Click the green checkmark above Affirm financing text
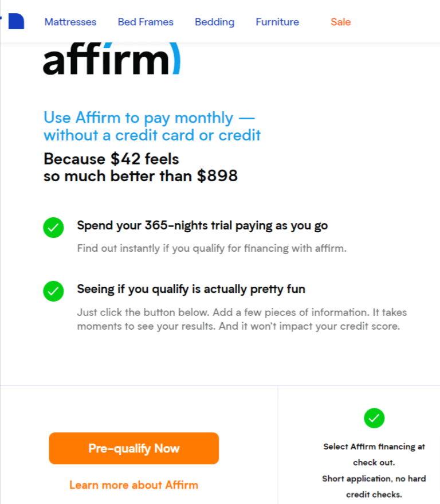 (x=374, y=417)
